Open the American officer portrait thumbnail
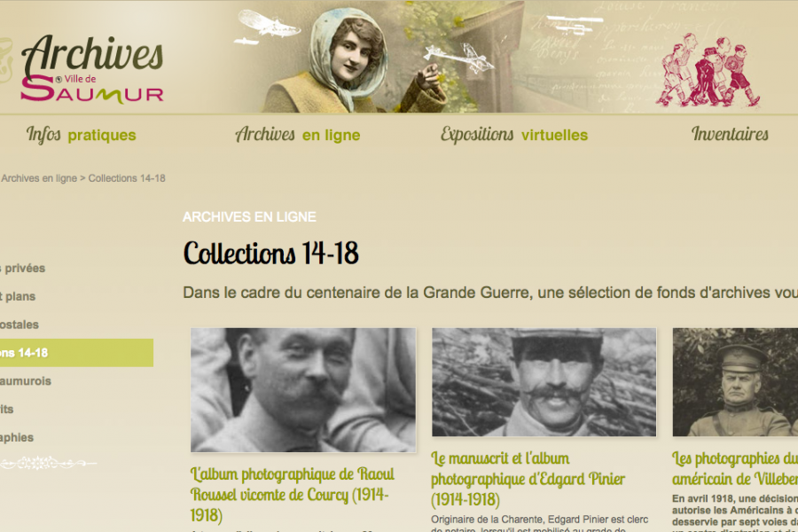 735,382
